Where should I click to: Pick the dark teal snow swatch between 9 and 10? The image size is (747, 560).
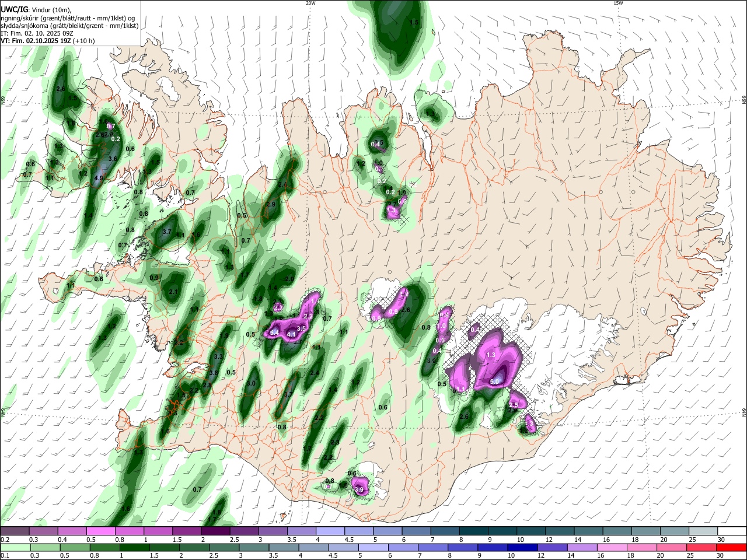(503, 531)
